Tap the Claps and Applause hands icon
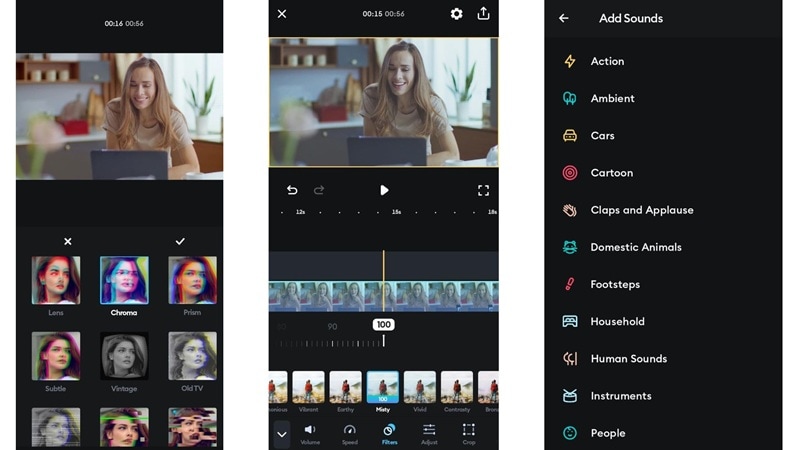Viewport: 800px width, 450px height. 570,210
